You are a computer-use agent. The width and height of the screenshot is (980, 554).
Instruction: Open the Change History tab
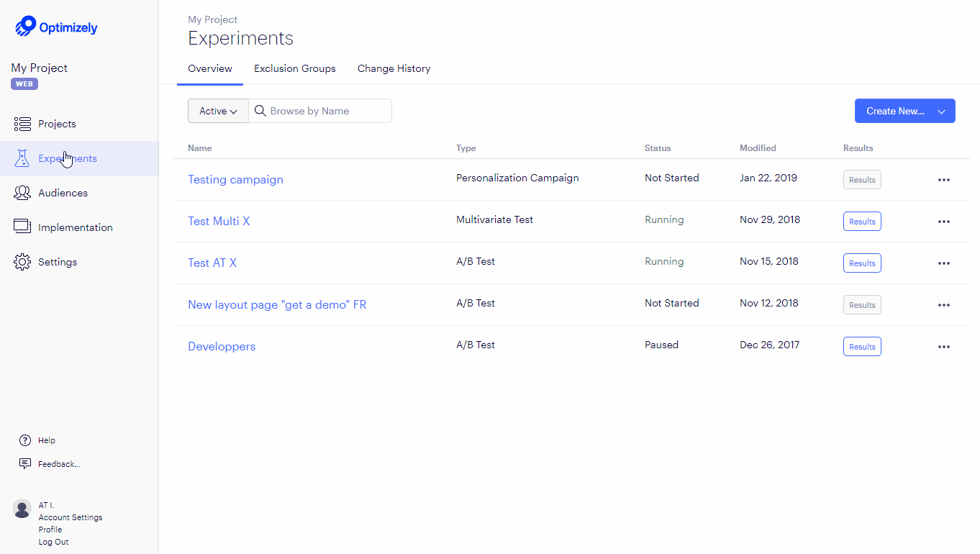(394, 68)
